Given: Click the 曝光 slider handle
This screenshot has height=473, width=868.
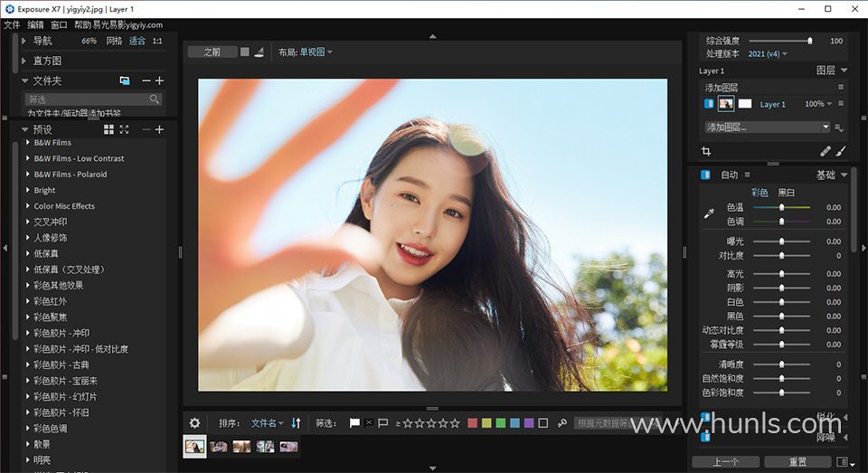Looking at the screenshot, I should (781, 241).
